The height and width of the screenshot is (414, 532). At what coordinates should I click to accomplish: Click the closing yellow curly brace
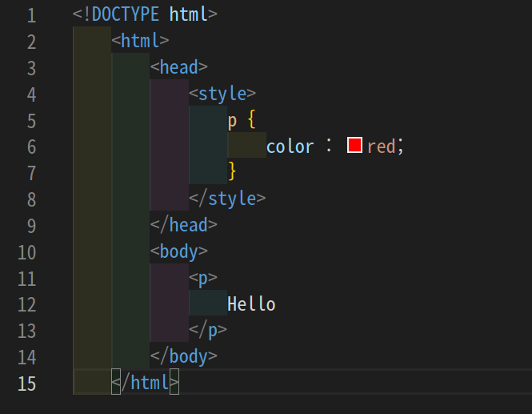(232, 171)
